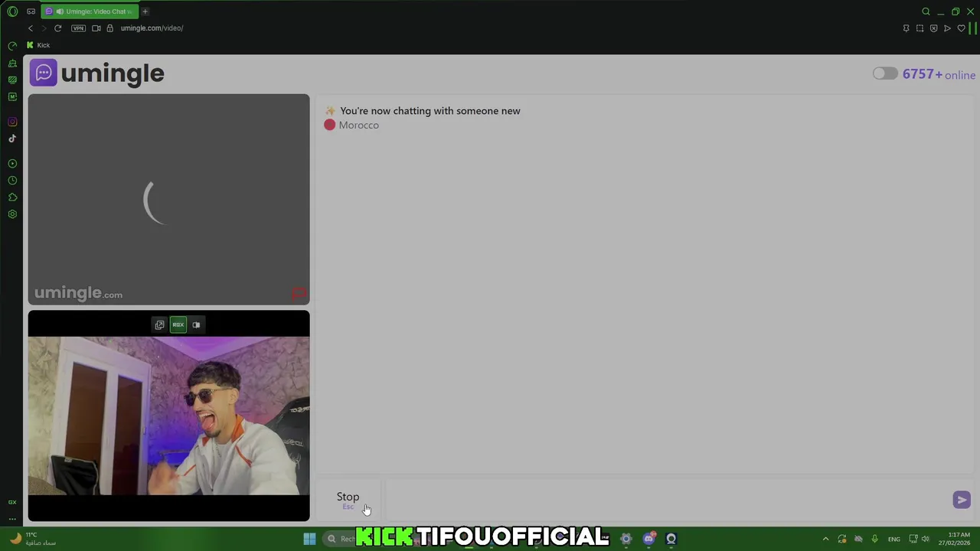Click the 6757+ online counter
Viewport: 980px width, 551px height.
(939, 74)
